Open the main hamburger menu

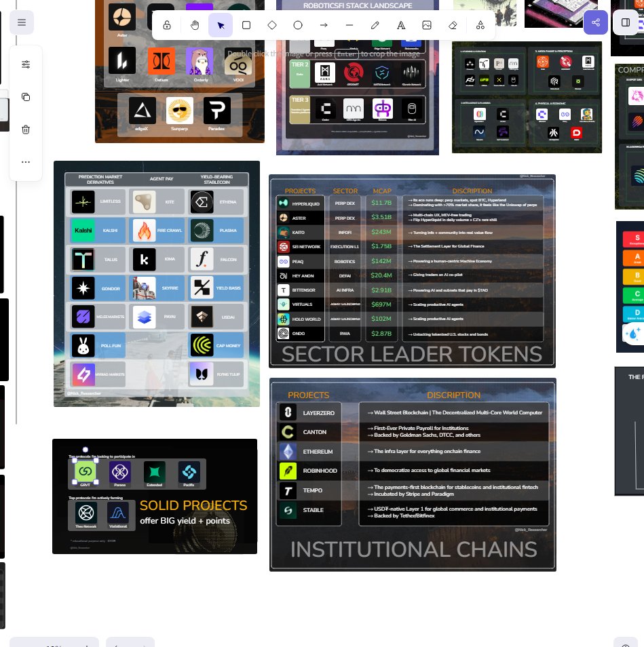click(22, 22)
